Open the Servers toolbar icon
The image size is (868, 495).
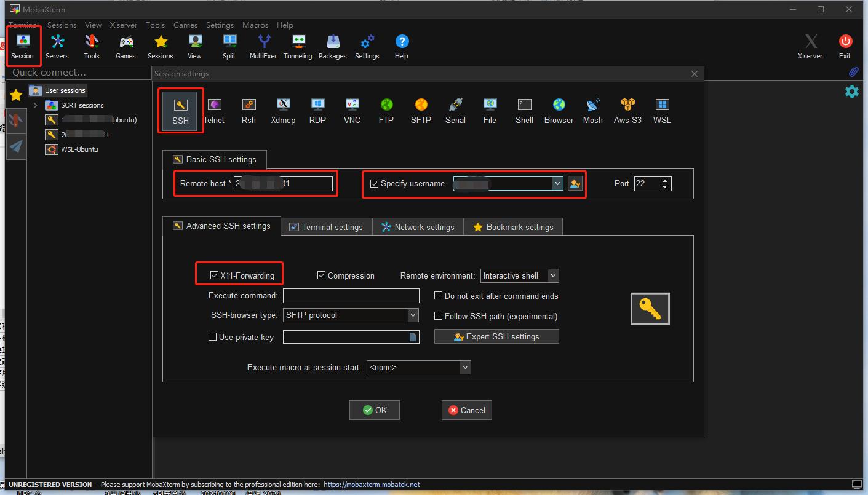point(57,46)
